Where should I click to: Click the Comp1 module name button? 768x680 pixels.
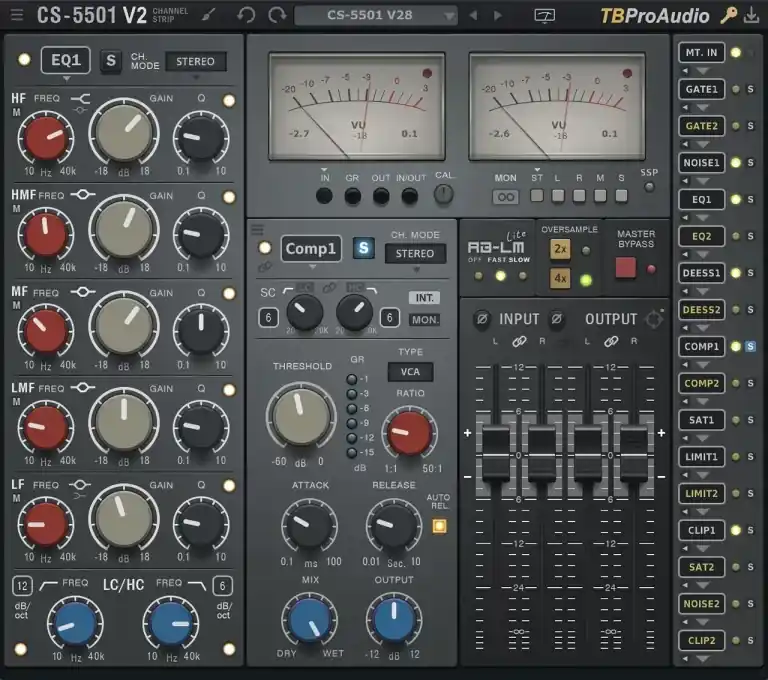[311, 249]
